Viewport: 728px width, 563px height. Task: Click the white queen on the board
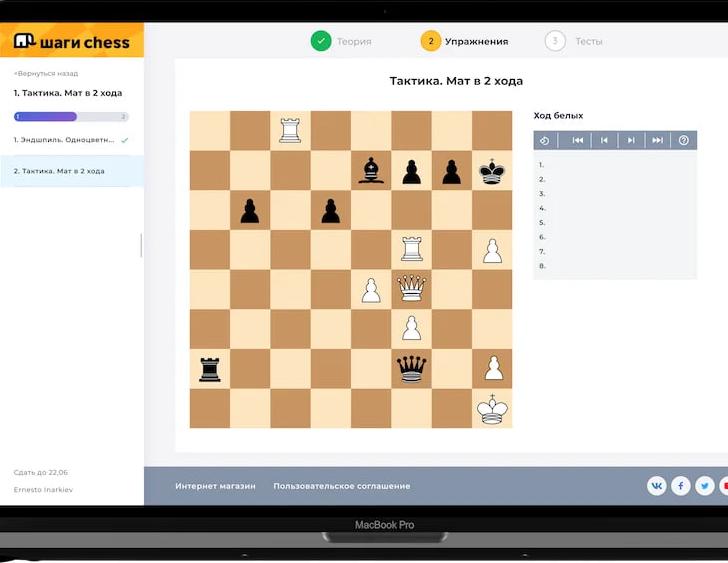(x=411, y=289)
